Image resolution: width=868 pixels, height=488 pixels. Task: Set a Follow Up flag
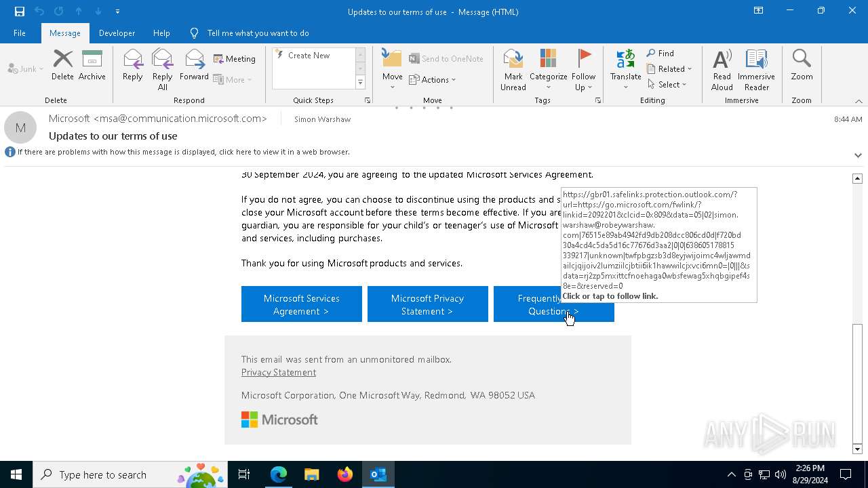[583, 70]
